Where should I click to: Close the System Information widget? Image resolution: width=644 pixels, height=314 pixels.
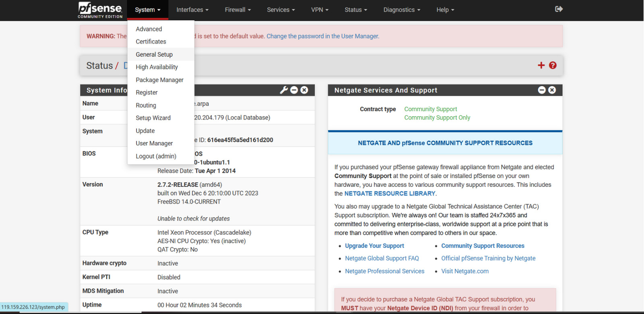click(x=304, y=90)
